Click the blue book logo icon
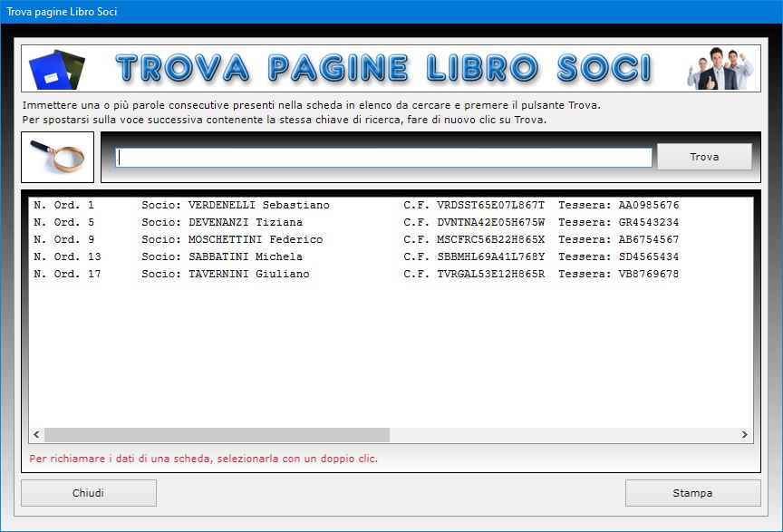Viewport: 783px width, 532px height. [x=57, y=70]
